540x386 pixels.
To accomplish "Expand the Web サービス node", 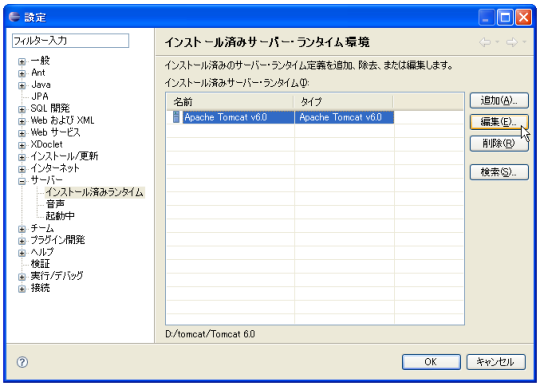I will 22,133.
